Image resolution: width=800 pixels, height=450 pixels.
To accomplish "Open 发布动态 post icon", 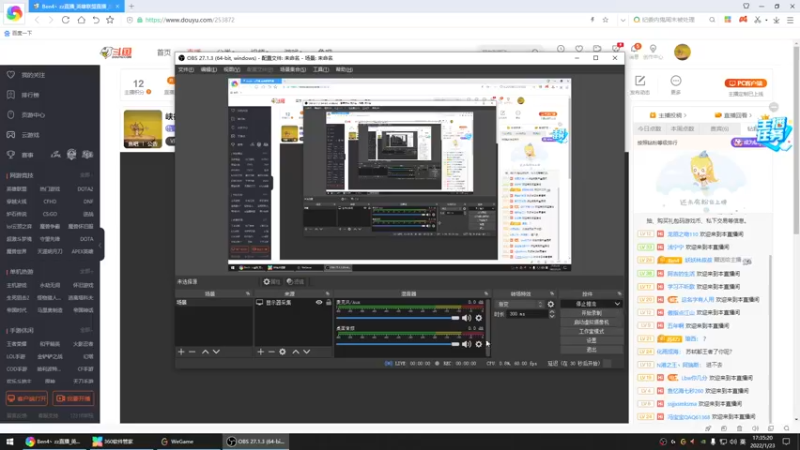I will [640, 81].
